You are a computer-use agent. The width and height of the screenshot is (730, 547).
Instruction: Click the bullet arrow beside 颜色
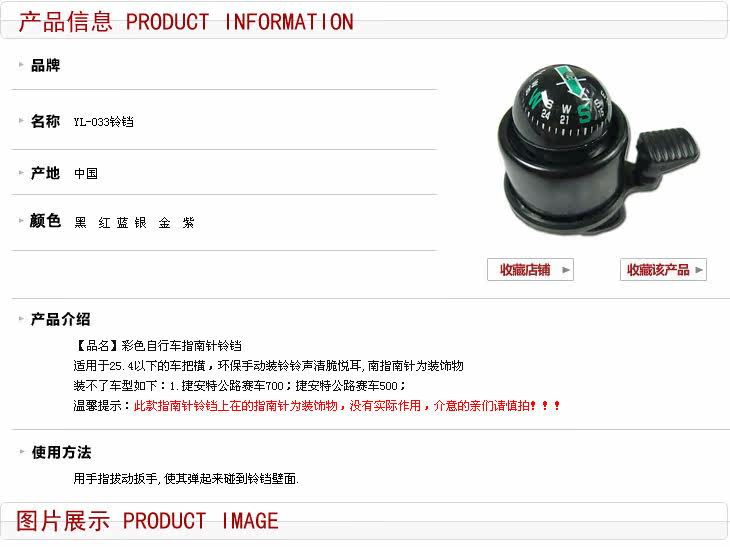21,220
